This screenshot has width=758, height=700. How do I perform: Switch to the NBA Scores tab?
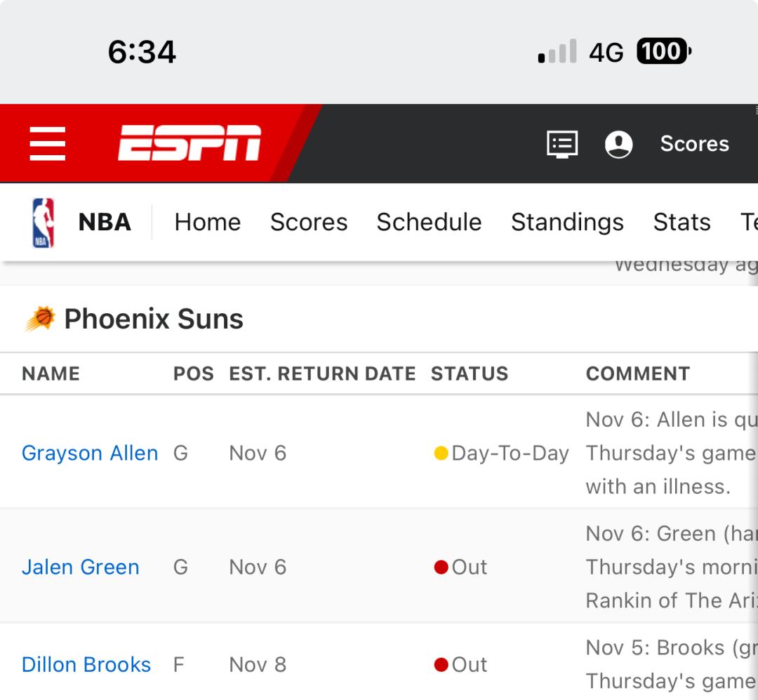[309, 223]
